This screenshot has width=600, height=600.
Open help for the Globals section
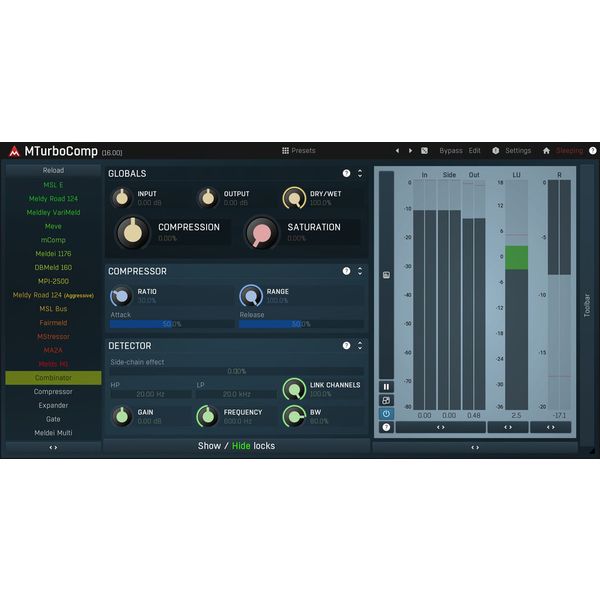[346, 173]
